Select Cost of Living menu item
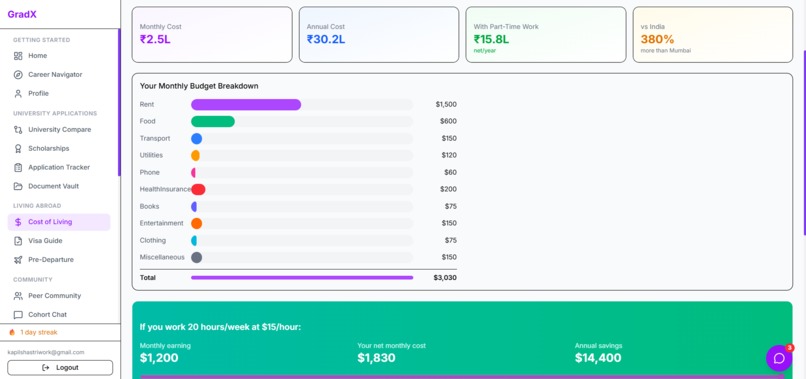806x379 pixels. [59, 222]
